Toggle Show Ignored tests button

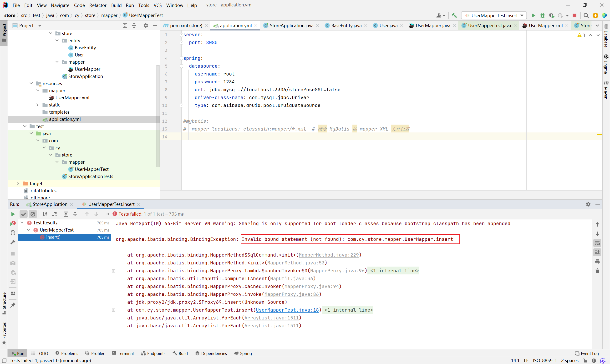coord(33,214)
